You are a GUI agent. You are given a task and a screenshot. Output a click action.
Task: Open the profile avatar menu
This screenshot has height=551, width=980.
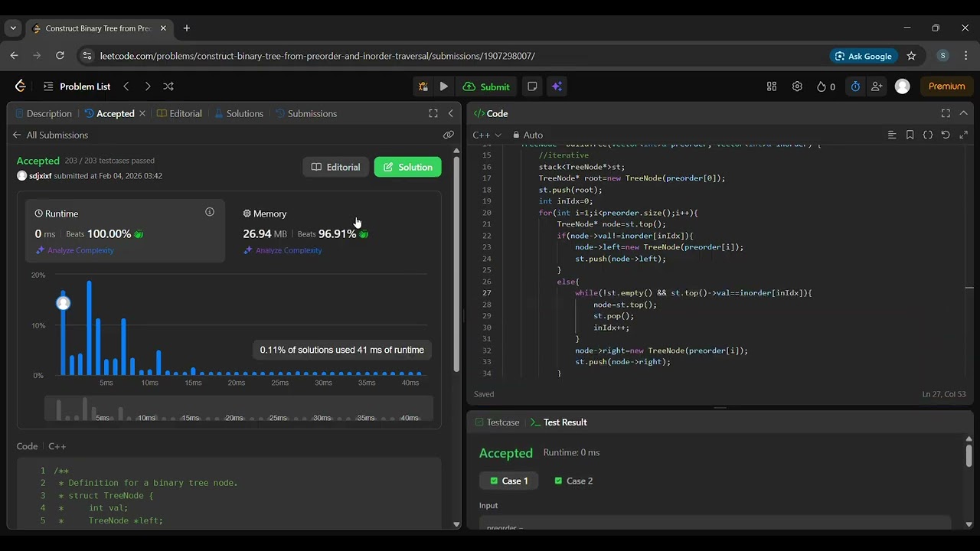(x=903, y=86)
